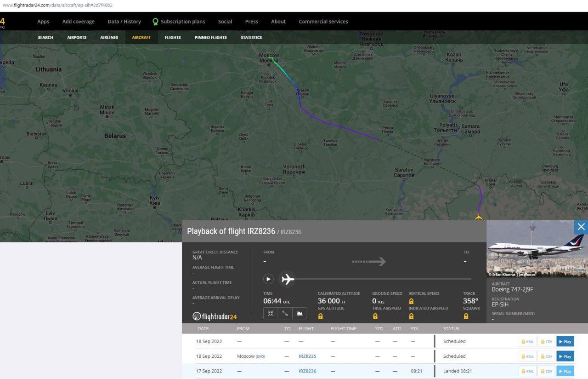Open the Pinned Flights tab

pyautogui.click(x=210, y=38)
